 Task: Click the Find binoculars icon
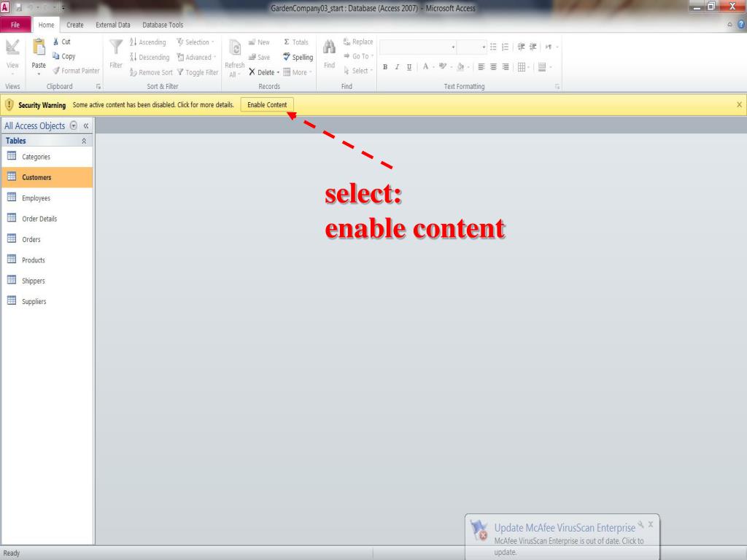329,47
